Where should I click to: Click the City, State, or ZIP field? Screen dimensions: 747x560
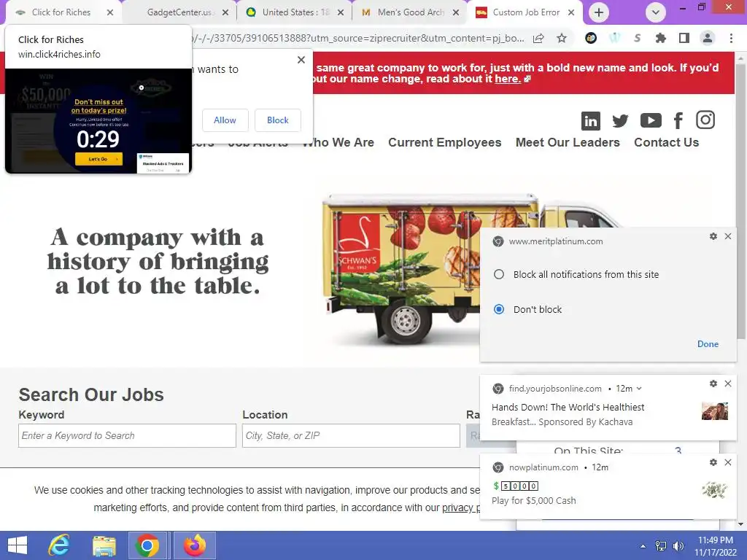(x=351, y=436)
